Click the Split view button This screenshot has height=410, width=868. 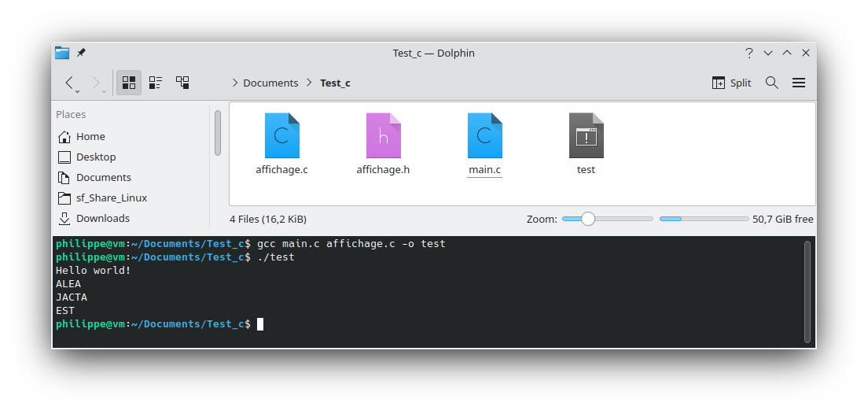(x=731, y=83)
